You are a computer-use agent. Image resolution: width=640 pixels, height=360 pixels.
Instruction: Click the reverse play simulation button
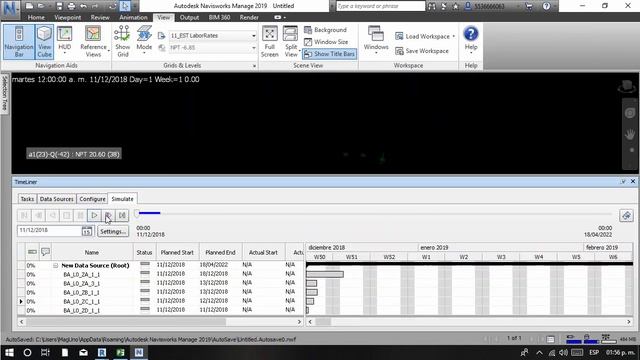click(53, 215)
